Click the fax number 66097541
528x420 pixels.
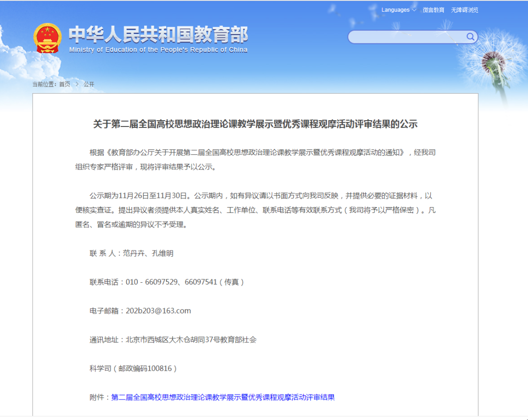(200, 282)
